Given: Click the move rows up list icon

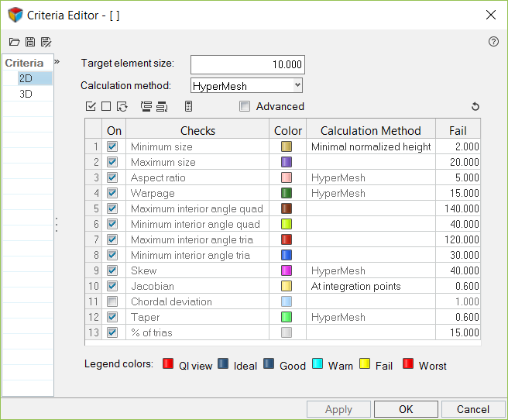Looking at the screenshot, I should tap(146, 106).
